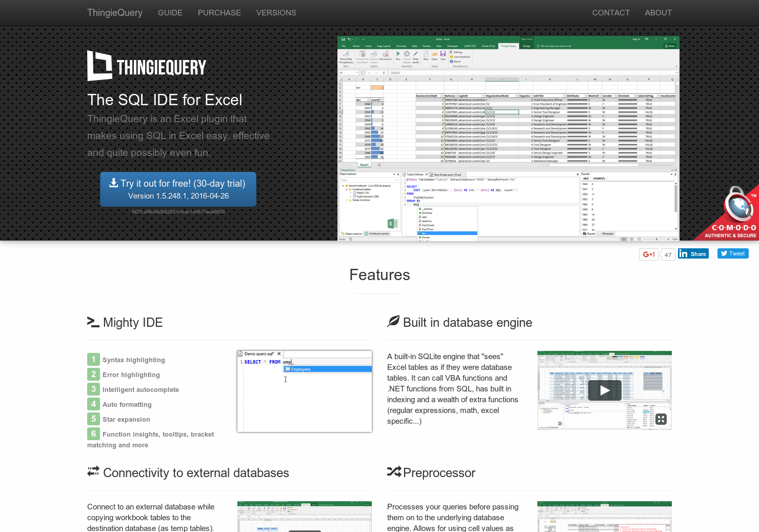Click the exchange icon beside Connectivity heading
759x532 pixels.
pyautogui.click(x=93, y=471)
